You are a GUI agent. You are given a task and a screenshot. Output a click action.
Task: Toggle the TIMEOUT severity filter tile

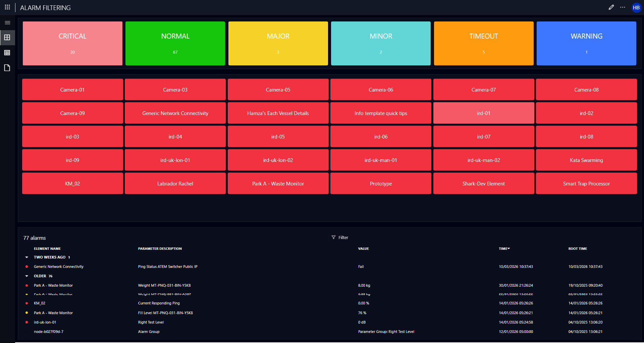coord(483,43)
